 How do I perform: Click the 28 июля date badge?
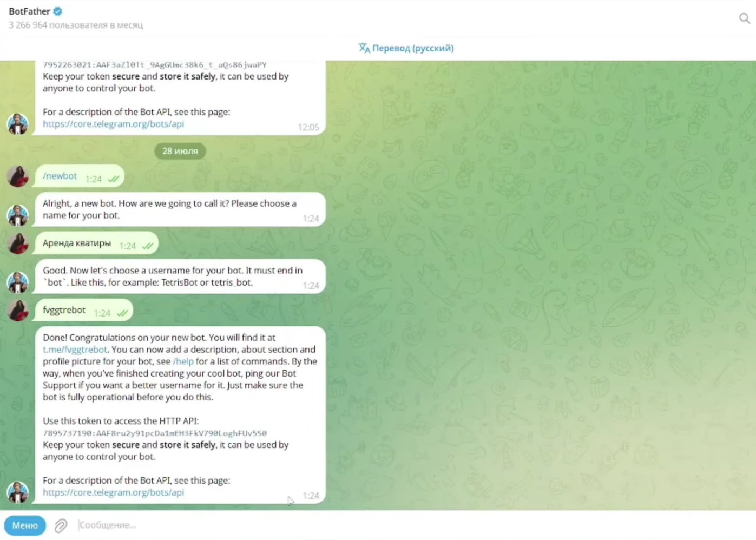pyautogui.click(x=180, y=151)
